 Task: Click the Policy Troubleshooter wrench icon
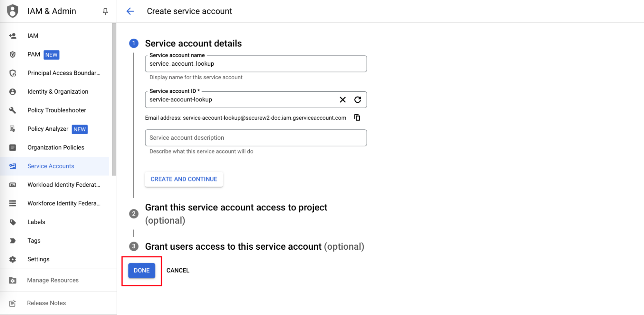click(x=13, y=110)
